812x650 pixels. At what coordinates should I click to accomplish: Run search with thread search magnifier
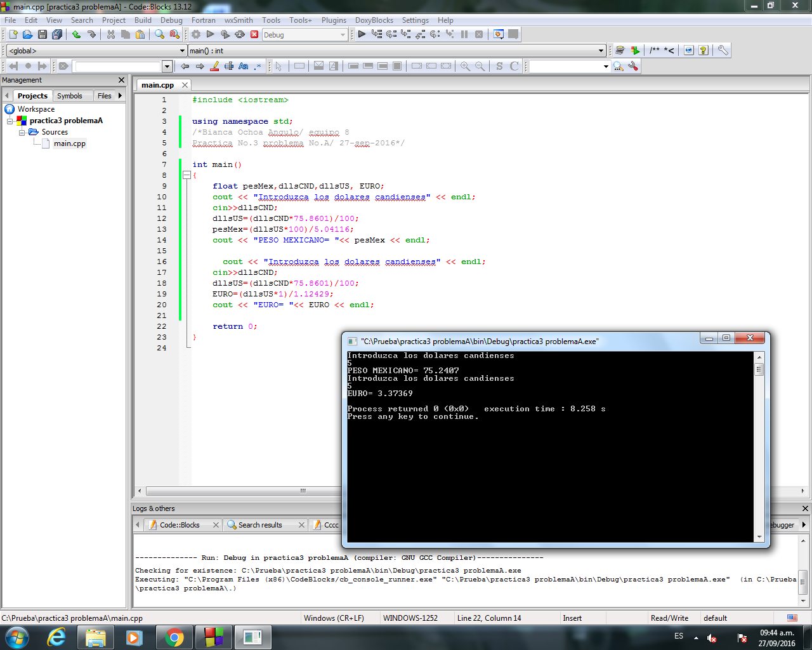[619, 66]
